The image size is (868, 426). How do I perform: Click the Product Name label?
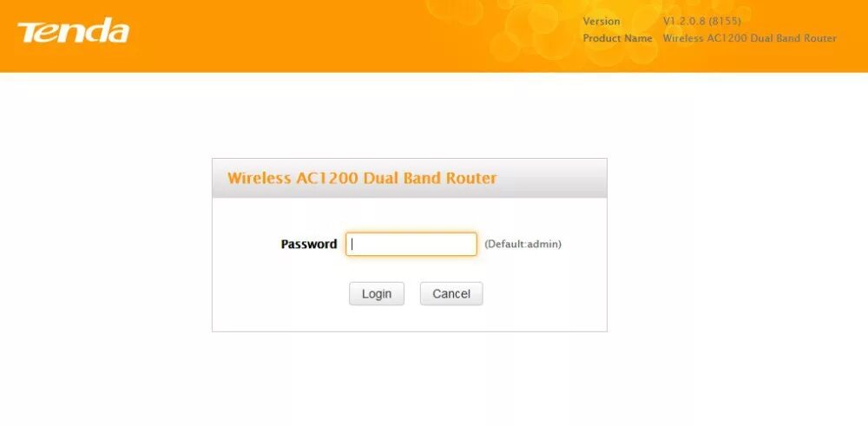click(x=617, y=38)
